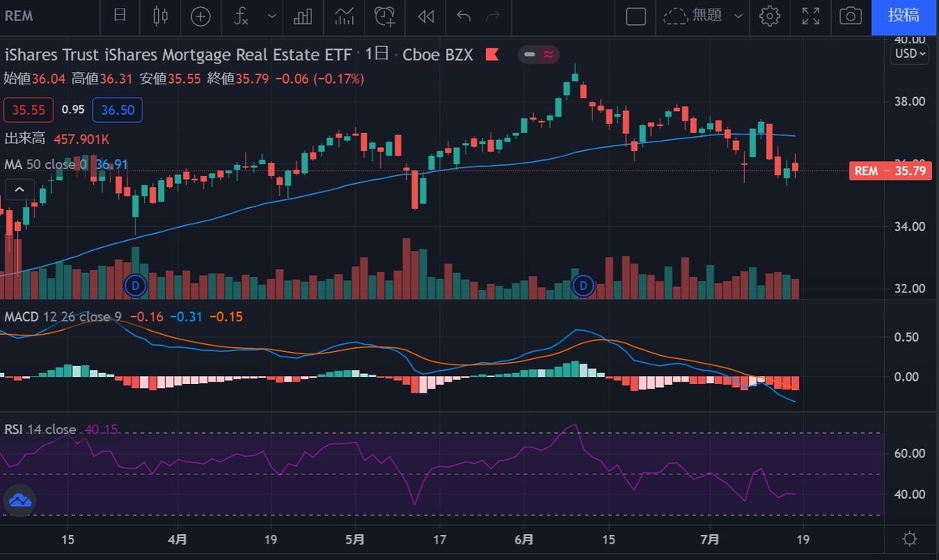Click the Cboe BZX exchange label
Viewport: 939px width, 560px height.
click(x=438, y=55)
